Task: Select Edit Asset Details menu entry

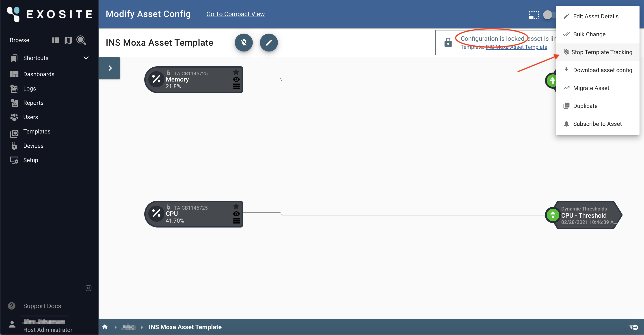Action: [597, 16]
